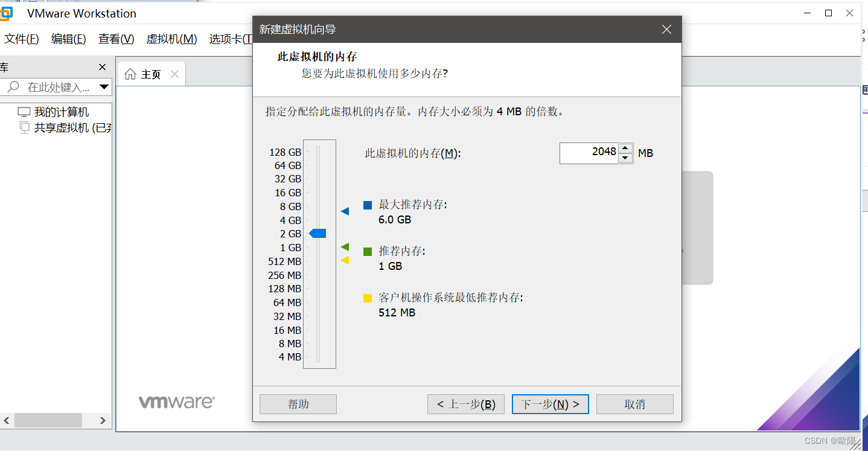Close the library side panel
Screen dimensions: 868x451
pyautogui.click(x=102, y=67)
